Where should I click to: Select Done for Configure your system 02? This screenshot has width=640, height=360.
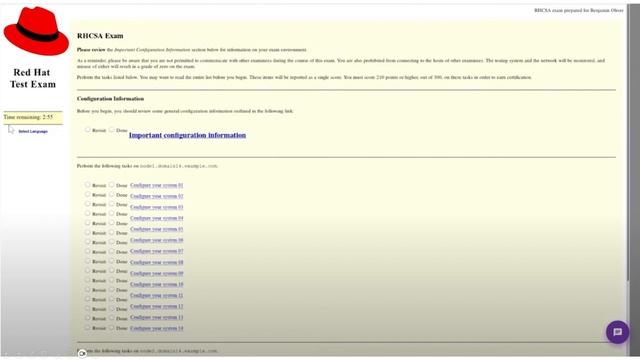tap(111, 194)
